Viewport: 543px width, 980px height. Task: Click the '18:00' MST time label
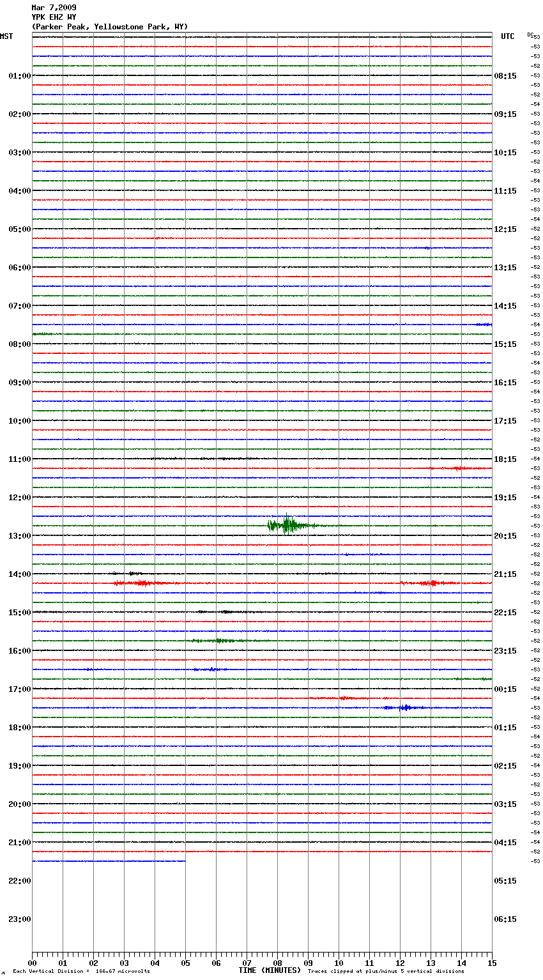point(20,728)
